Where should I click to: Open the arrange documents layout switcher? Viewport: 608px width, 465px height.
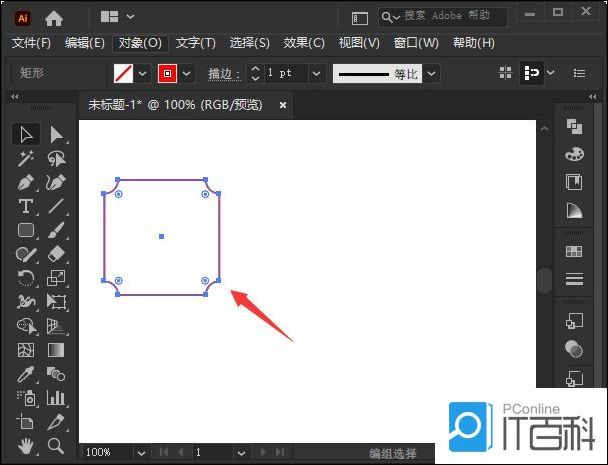point(109,17)
